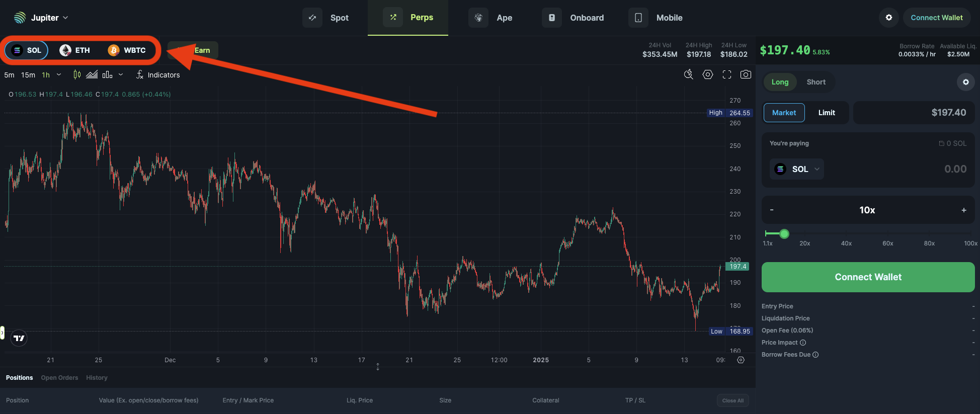The image size is (980, 414).
Task: Select the WBTC market
Action: [x=127, y=50]
